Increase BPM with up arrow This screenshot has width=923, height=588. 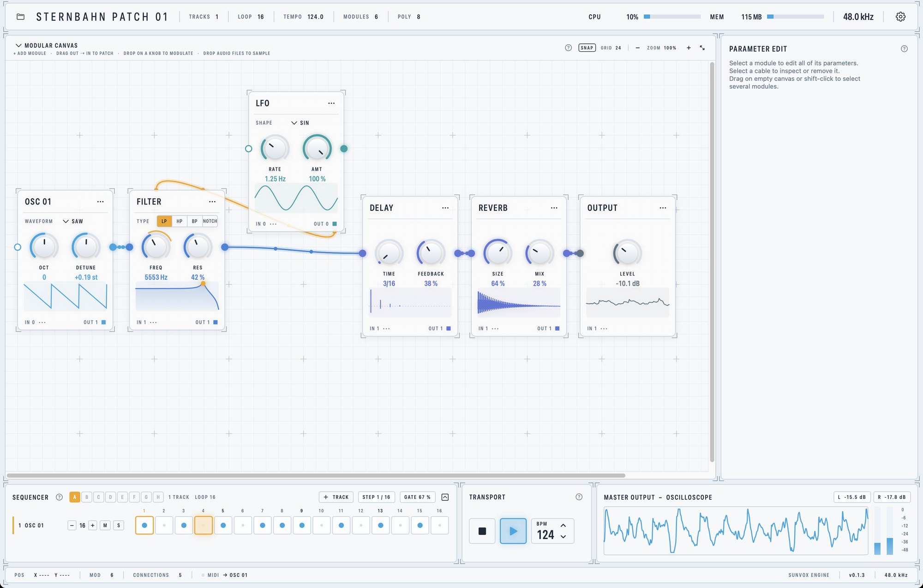(x=563, y=525)
